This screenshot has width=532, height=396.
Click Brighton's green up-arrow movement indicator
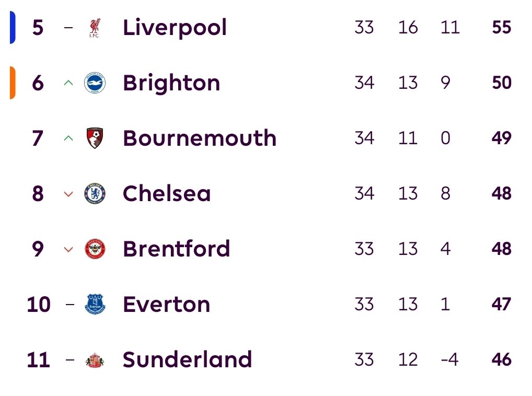tap(68, 83)
